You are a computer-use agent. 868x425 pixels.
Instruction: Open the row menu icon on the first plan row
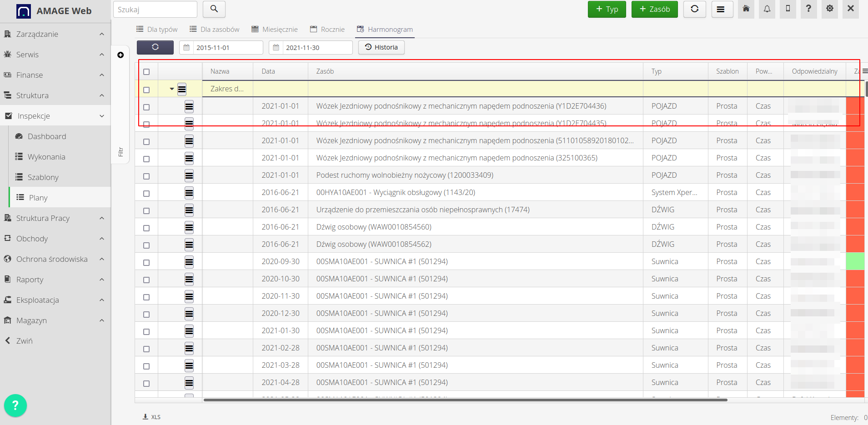189,106
